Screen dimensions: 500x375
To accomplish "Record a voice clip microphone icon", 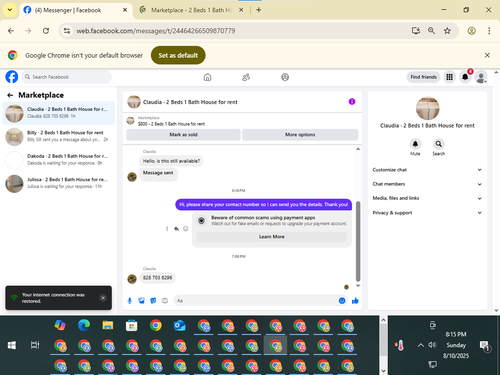I will [130, 301].
